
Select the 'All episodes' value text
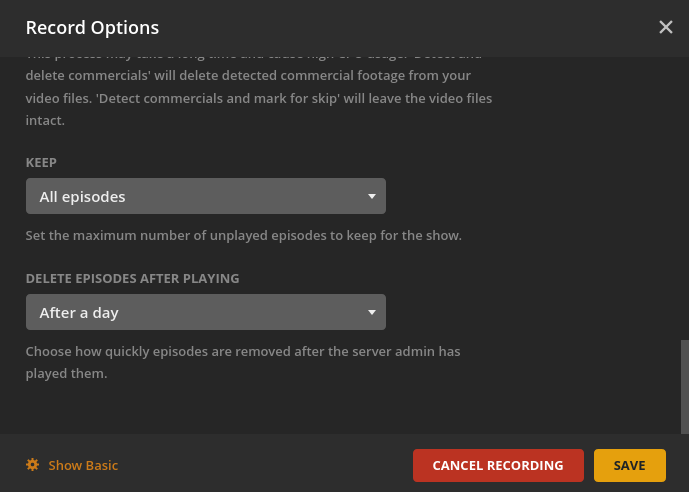[82, 197]
